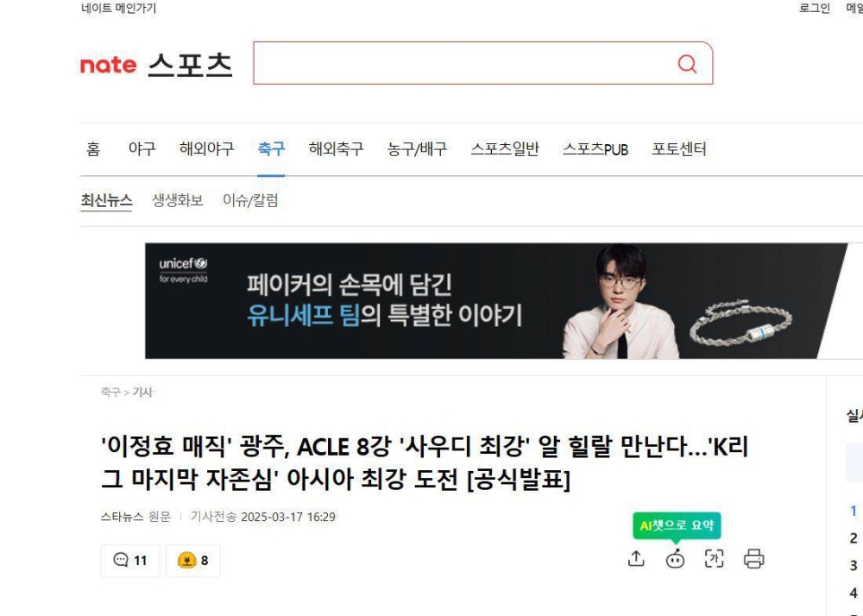The image size is (863, 616).
Task: Click the emoji reaction button showing 8
Action: (192, 561)
